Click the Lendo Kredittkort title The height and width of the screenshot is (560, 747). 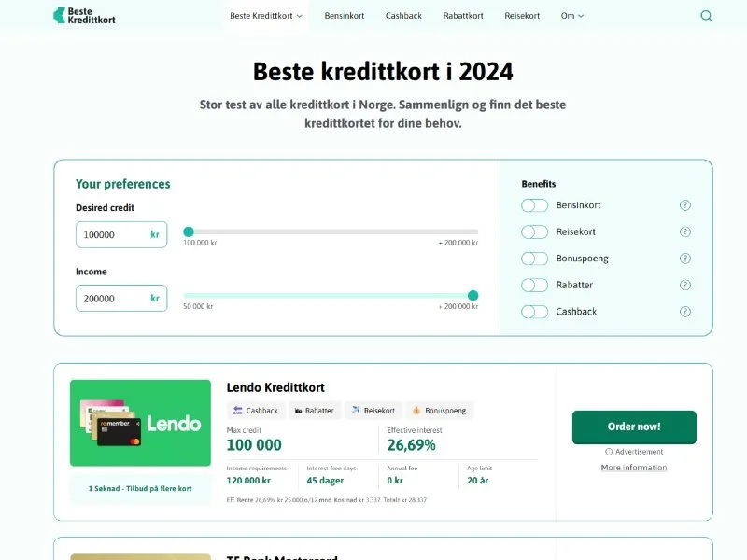click(x=275, y=387)
